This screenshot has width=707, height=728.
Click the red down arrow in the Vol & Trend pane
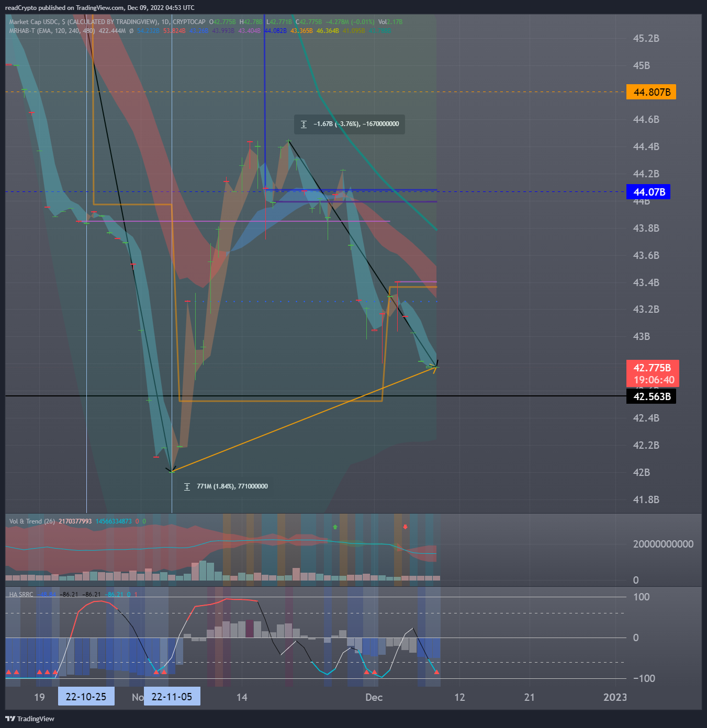point(405,527)
